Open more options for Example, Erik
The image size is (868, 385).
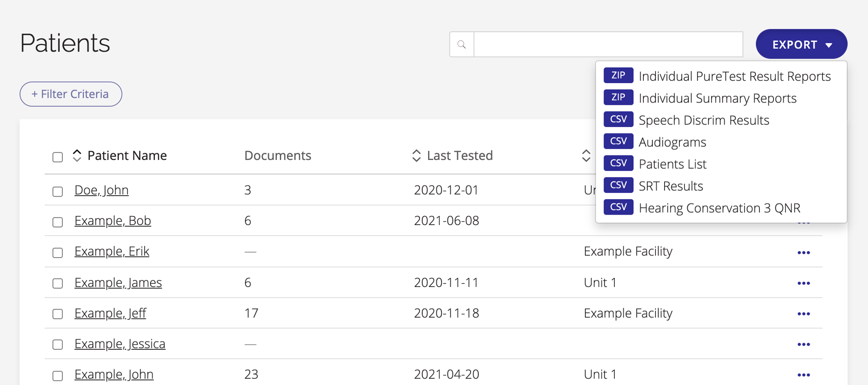(803, 253)
